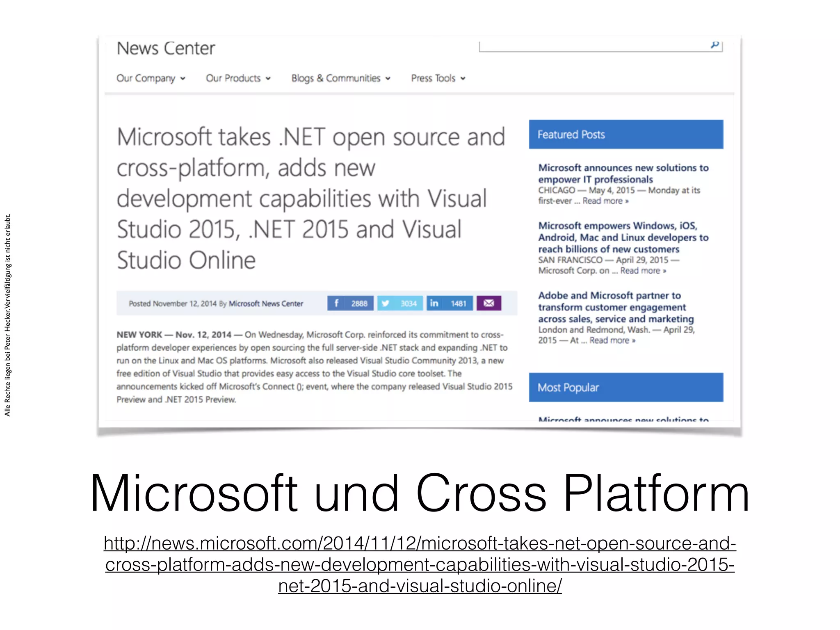Share article via LinkedIn icon
The width and height of the screenshot is (840, 630).
pos(434,303)
